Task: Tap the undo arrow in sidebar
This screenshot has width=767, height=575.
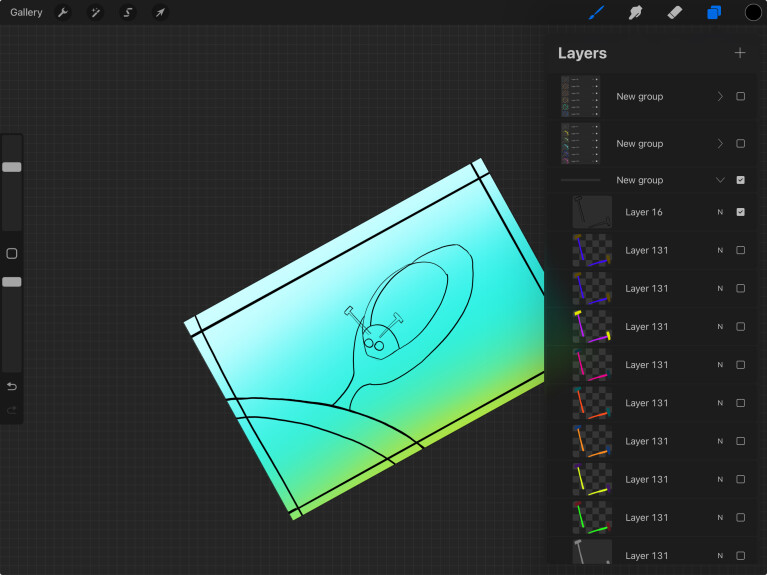Action: (12, 386)
